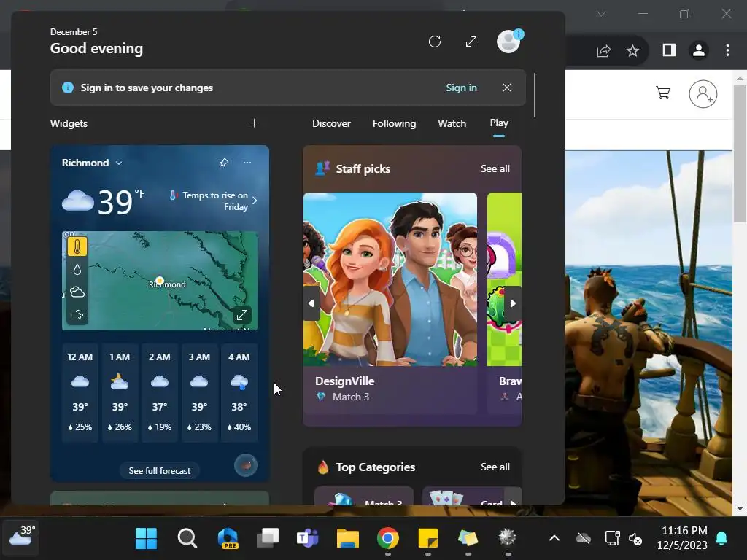Viewport: 747px width, 560px height.
Task: Click round icon beside See full forecast
Action: (x=246, y=465)
